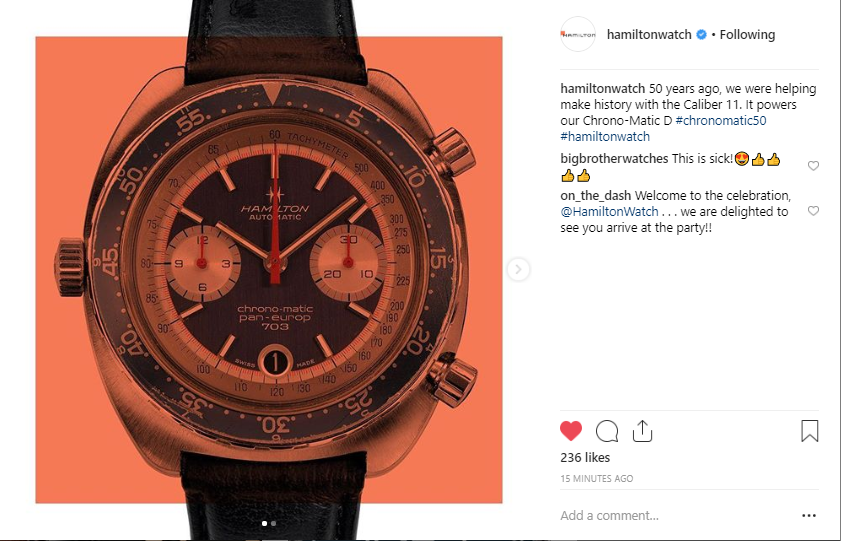This screenshot has width=841, height=541.
Task: Open the hamiltonwatch username in header
Action: 649,35
